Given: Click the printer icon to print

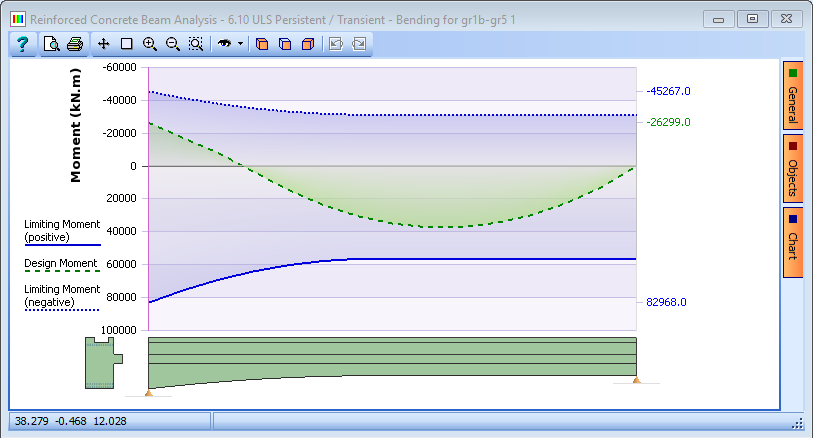Looking at the screenshot, I should click(x=75, y=44).
